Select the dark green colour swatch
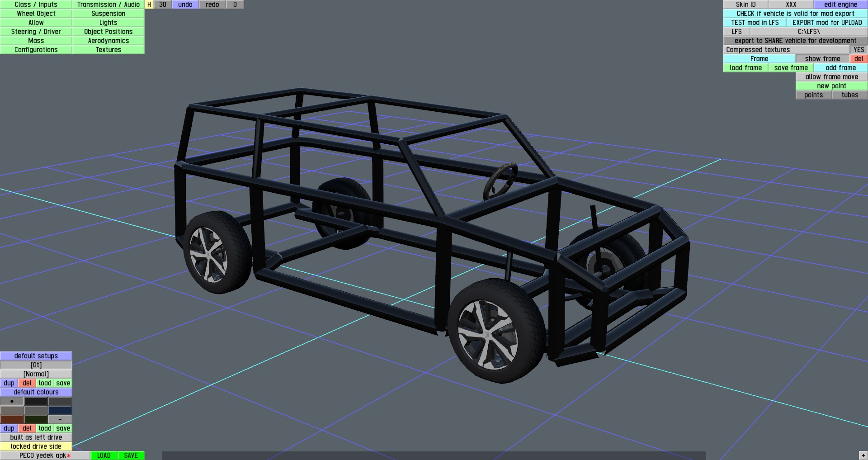 (36, 419)
